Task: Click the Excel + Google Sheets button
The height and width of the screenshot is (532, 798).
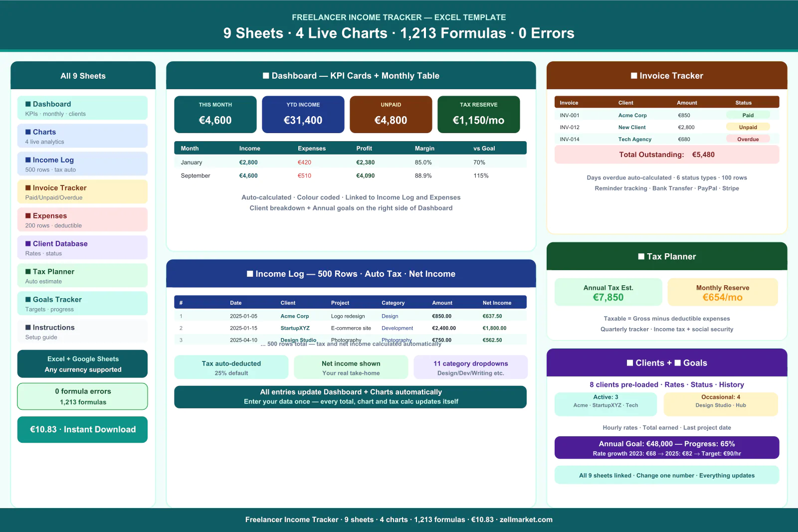Action: point(82,364)
